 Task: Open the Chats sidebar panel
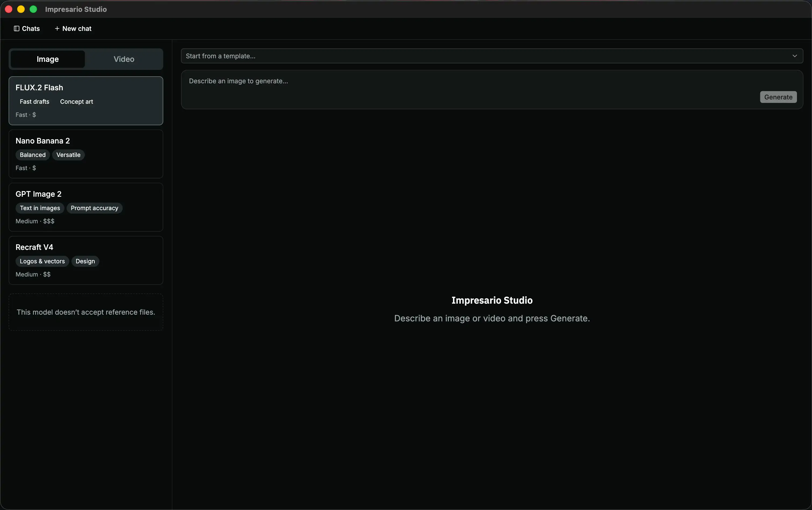pos(27,29)
